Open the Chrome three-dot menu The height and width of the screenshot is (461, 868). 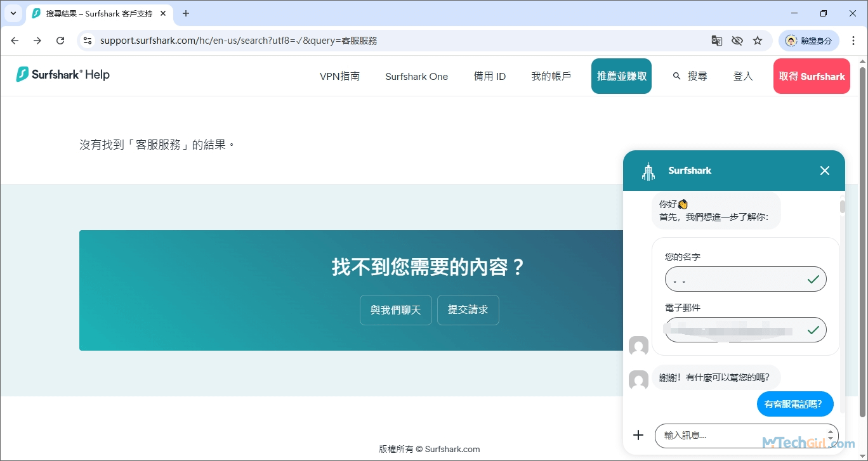click(853, 41)
